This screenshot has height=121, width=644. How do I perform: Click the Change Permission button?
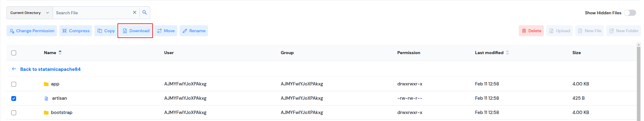[x=32, y=31]
